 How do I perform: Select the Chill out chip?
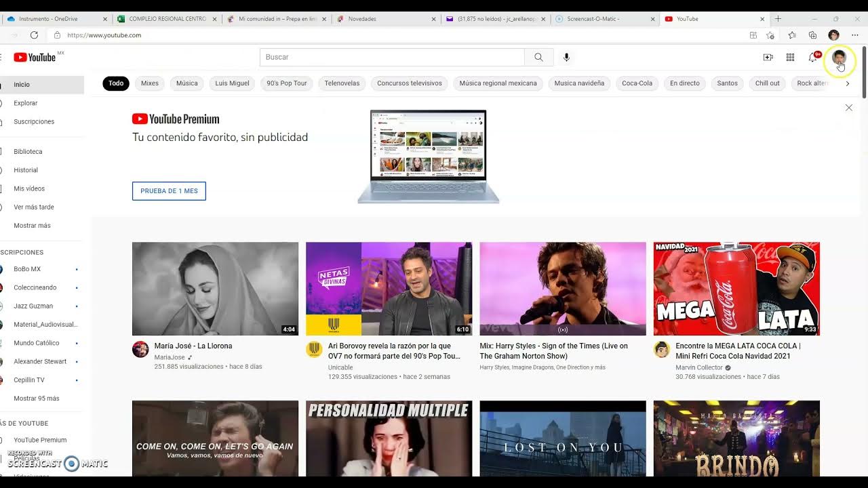(x=768, y=83)
